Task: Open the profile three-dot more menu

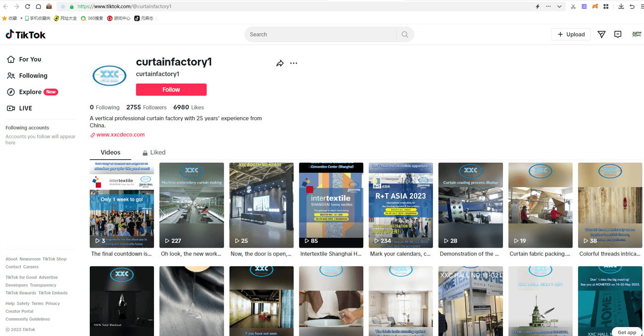Action: click(x=293, y=64)
